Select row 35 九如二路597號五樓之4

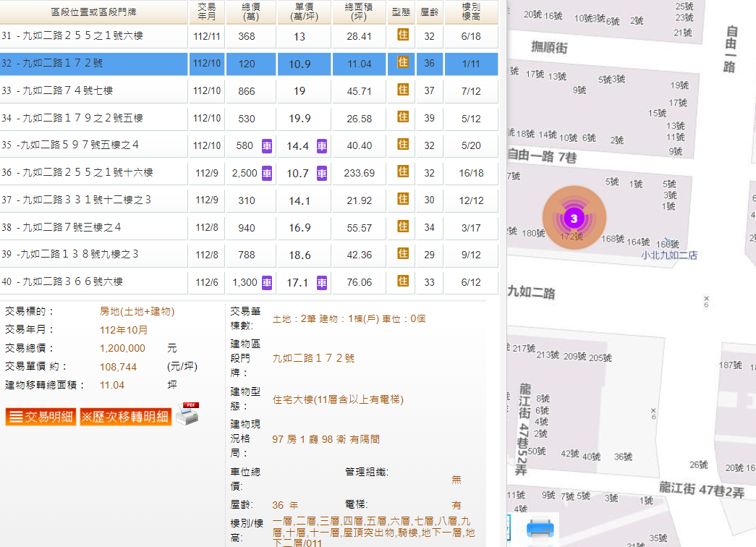[249, 145]
